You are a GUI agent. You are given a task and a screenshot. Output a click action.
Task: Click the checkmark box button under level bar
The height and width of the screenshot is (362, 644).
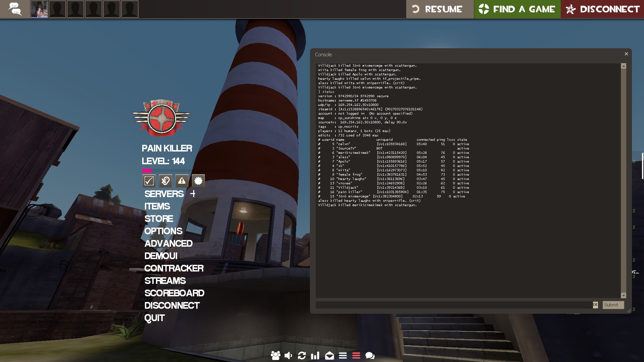(149, 181)
